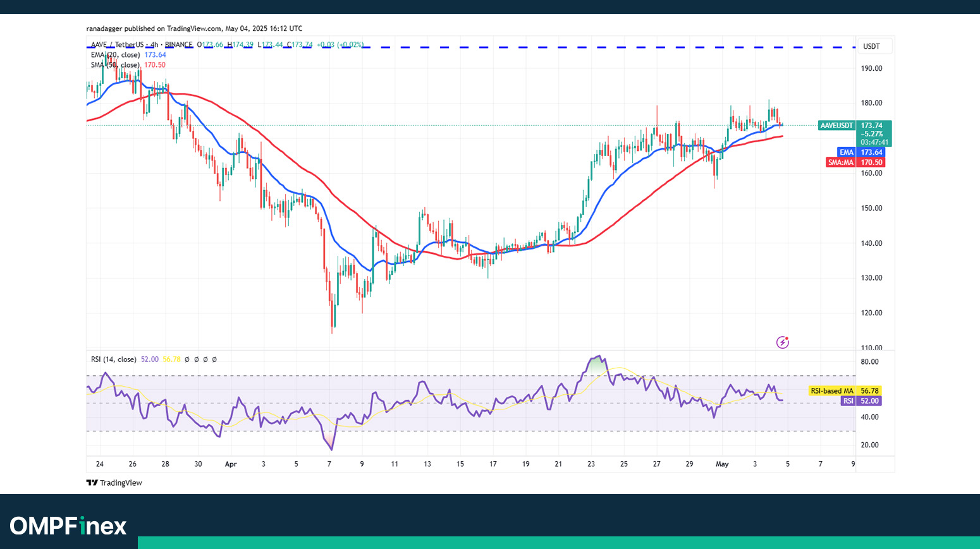This screenshot has height=549, width=980.
Task: Click the yellow RSI-based MA label
Action: point(831,391)
